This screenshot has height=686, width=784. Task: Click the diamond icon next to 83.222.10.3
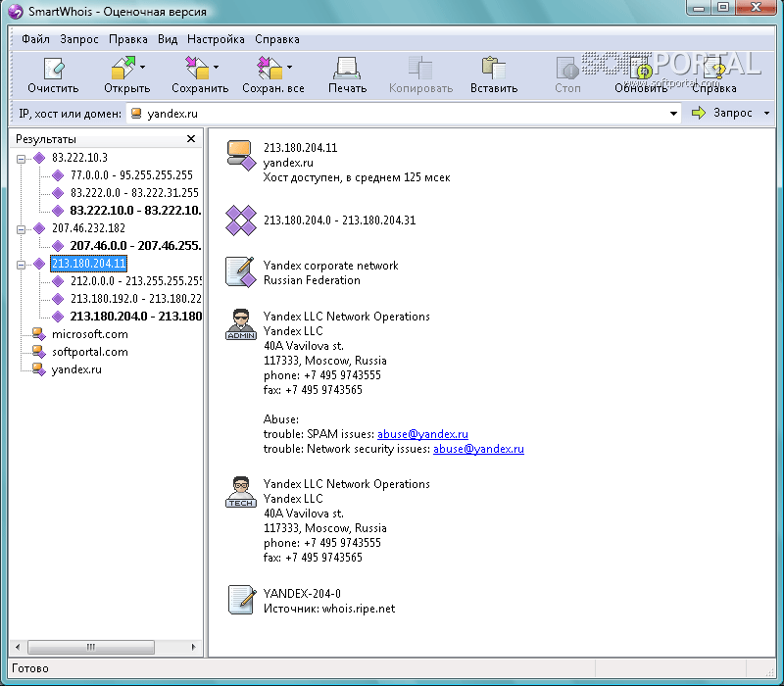tap(39, 158)
